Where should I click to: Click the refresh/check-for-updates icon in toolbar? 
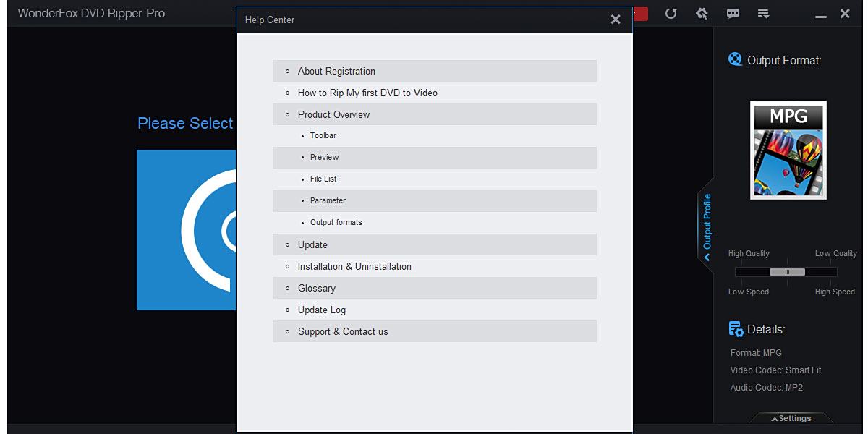pos(671,13)
